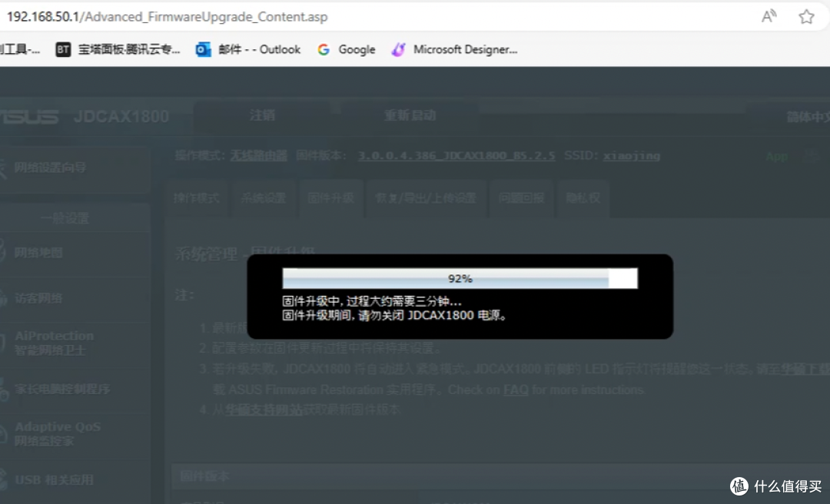Open the FAQ link
The height and width of the screenshot is (504, 830).
coord(516,390)
